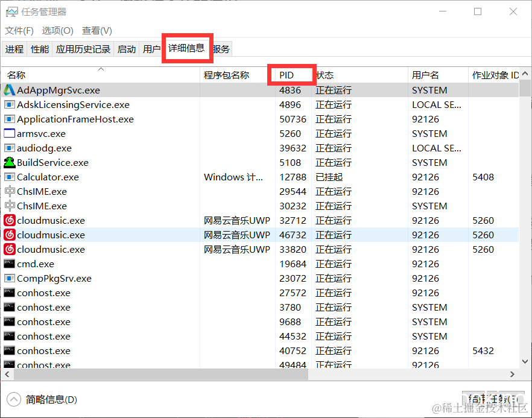This screenshot has width=532, height=418.
Task: Sort by the 用户名 column header
Action: [438, 75]
